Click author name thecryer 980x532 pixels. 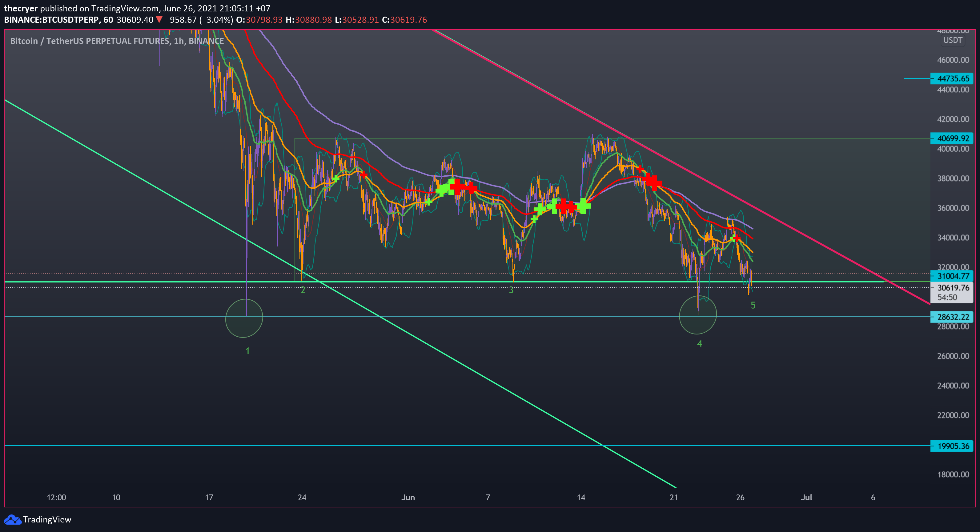(x=21, y=8)
